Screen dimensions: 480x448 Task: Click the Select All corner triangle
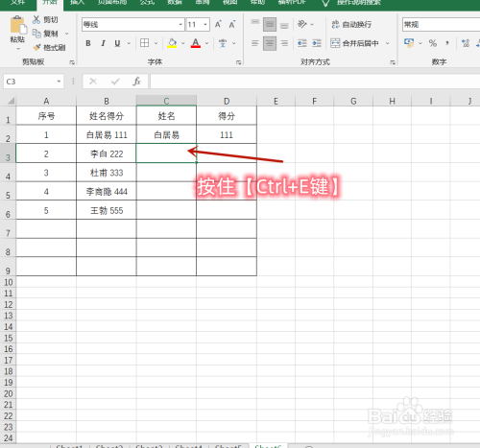[11, 101]
